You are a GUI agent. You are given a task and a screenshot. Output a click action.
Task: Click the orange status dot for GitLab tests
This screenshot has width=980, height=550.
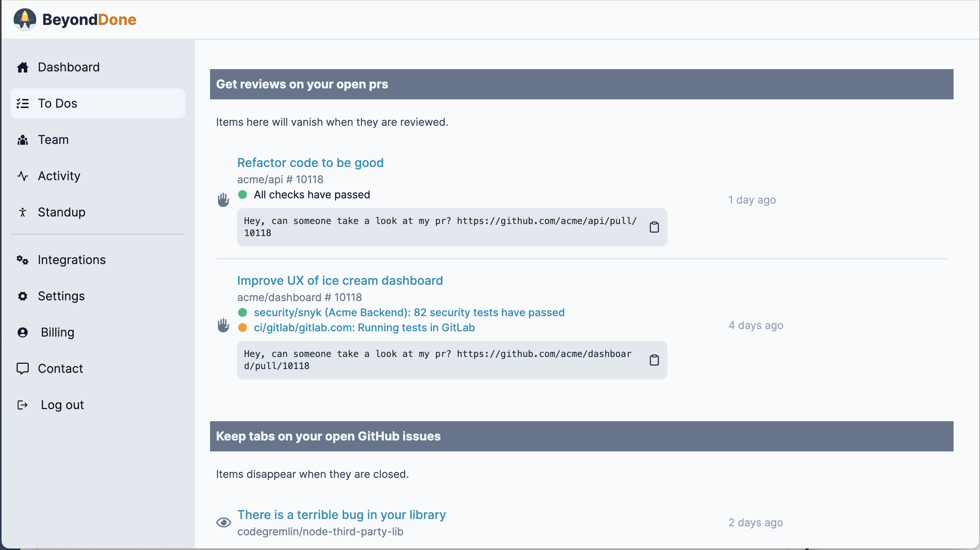[x=242, y=328]
